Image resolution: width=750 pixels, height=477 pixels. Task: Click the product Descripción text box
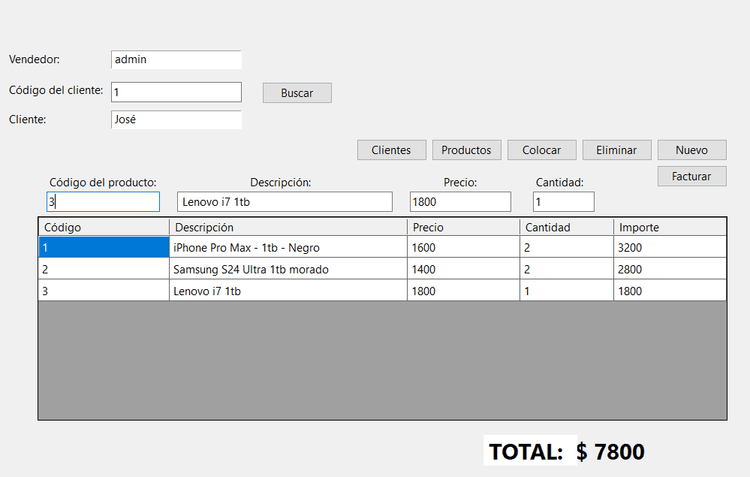(x=285, y=201)
